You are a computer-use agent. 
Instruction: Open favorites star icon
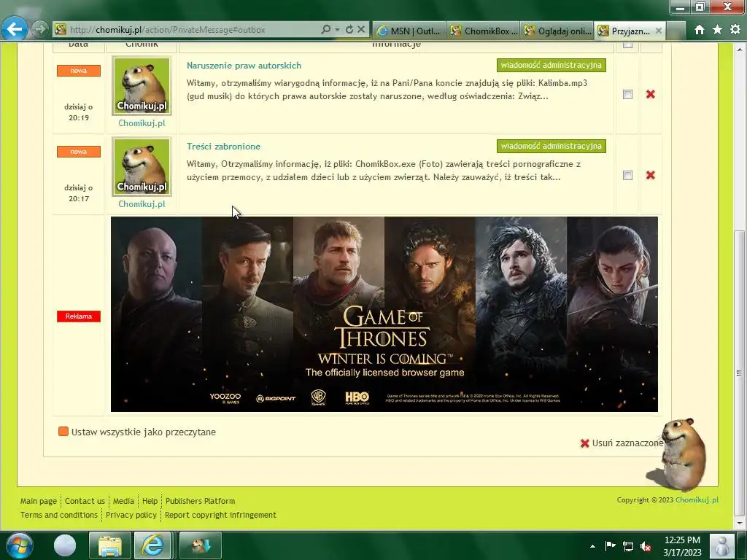[717, 29]
